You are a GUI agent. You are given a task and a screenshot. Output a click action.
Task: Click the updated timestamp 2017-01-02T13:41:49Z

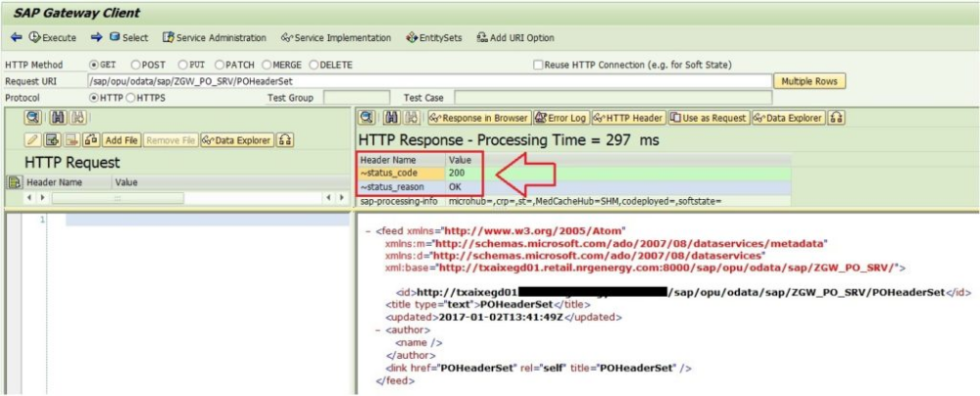click(x=502, y=318)
